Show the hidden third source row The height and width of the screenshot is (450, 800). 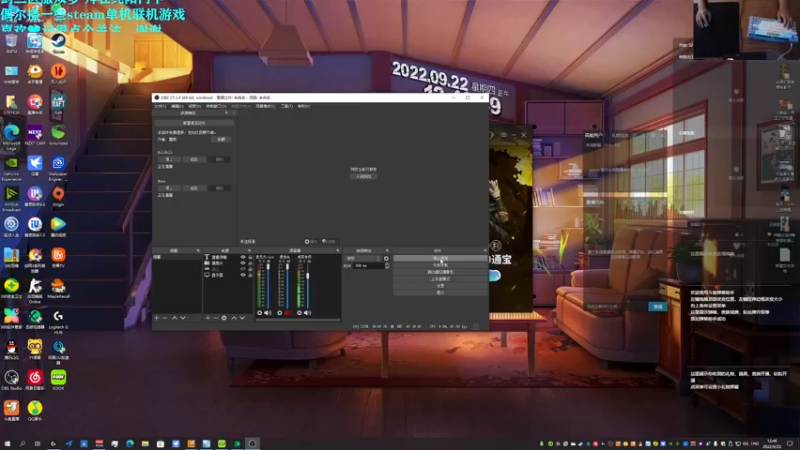[x=243, y=269]
